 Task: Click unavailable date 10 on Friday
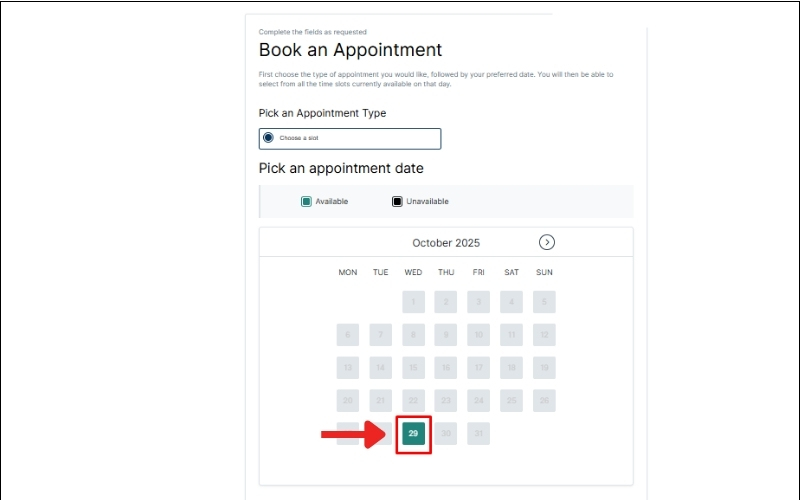479,335
